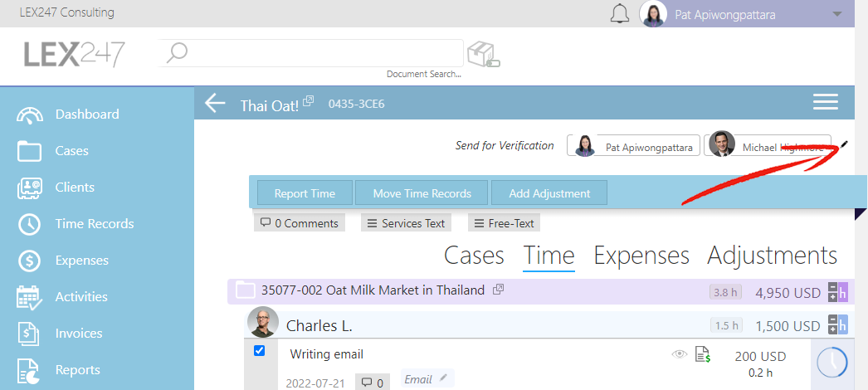Switch to the Expenses tab
This screenshot has width=868, height=390.
coord(641,256)
